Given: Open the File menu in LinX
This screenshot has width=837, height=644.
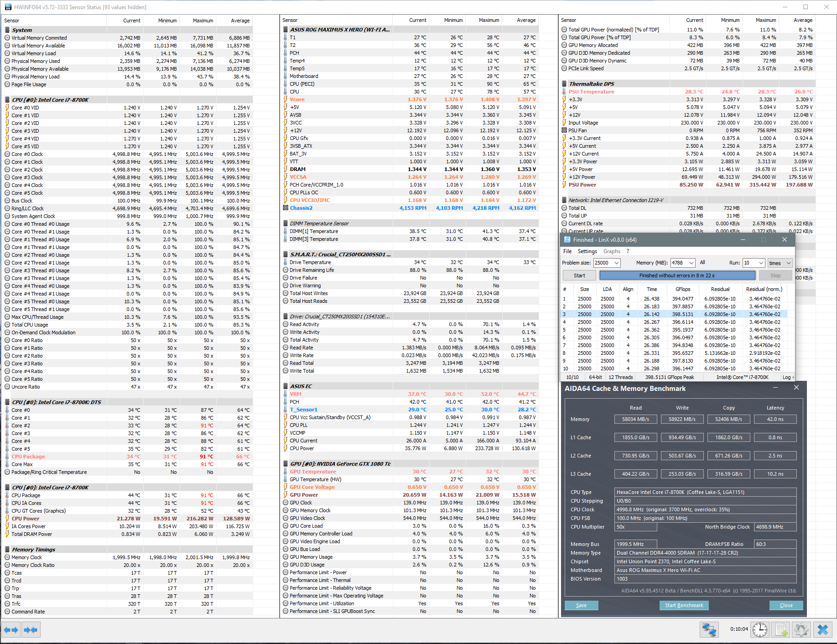Looking at the screenshot, I should [567, 251].
